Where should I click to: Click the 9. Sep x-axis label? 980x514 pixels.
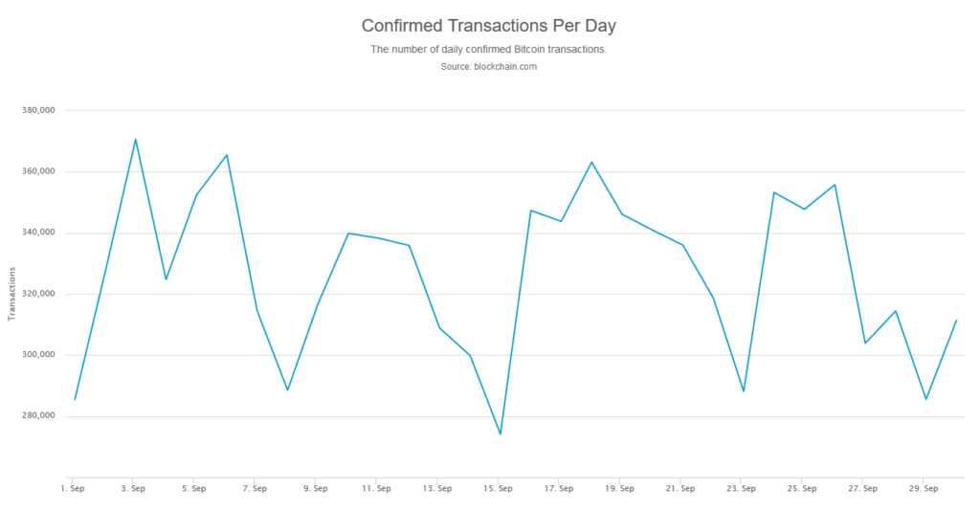click(315, 488)
